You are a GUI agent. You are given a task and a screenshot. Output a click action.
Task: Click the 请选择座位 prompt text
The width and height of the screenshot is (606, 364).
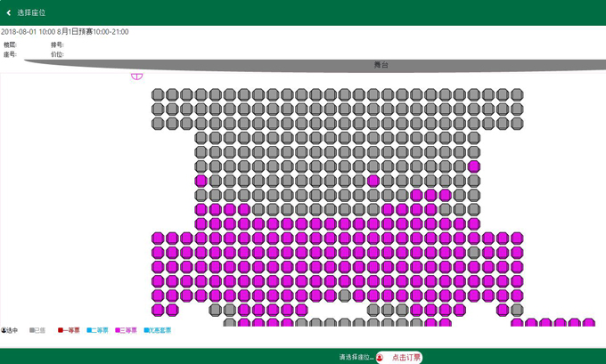(356, 357)
